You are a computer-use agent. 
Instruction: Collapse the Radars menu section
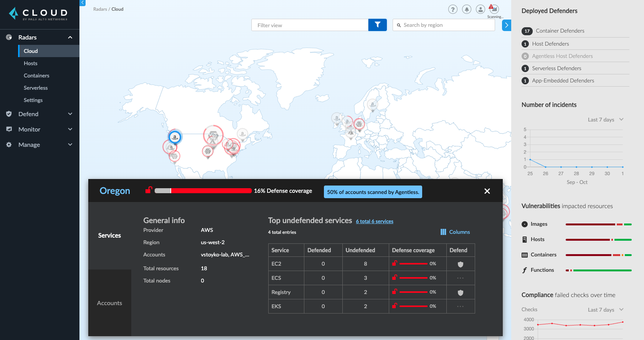click(x=70, y=37)
